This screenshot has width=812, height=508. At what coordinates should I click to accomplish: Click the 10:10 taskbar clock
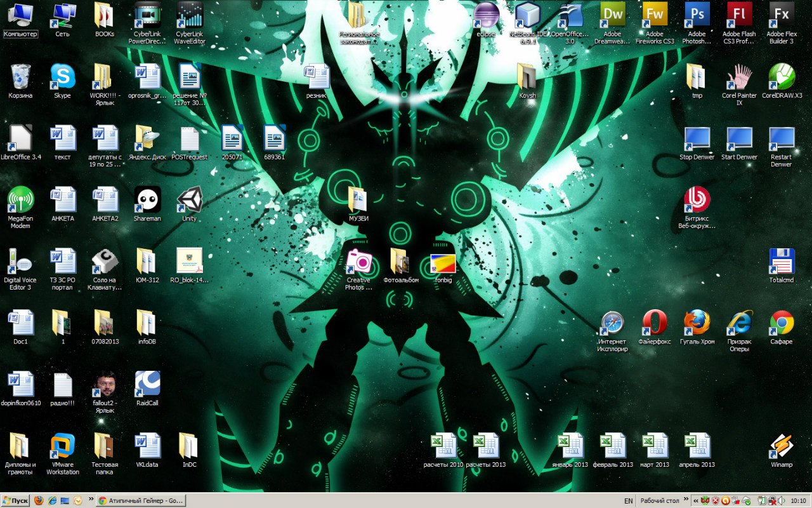799,500
